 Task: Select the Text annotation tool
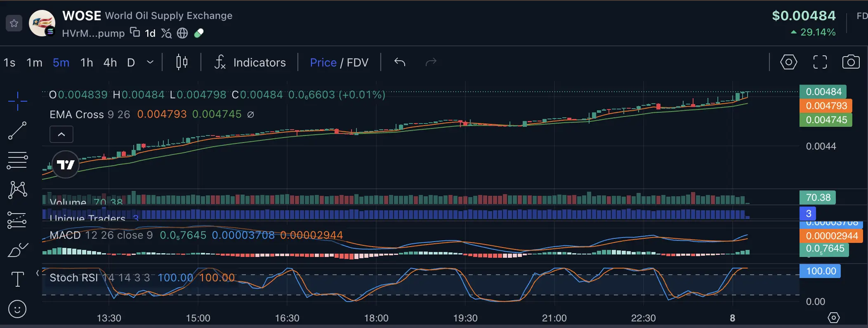(18, 279)
